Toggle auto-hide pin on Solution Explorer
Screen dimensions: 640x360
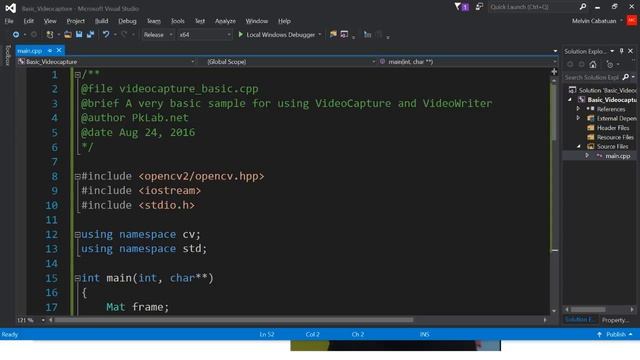[622, 51]
